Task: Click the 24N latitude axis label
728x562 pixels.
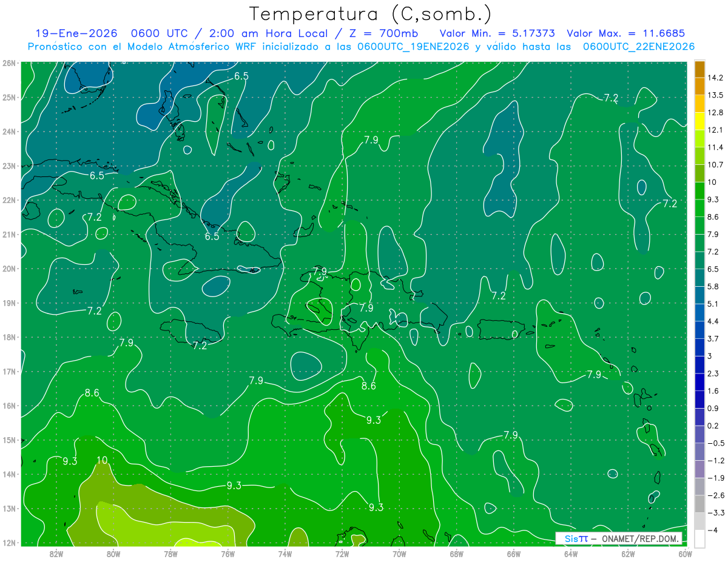Action: pos(8,132)
